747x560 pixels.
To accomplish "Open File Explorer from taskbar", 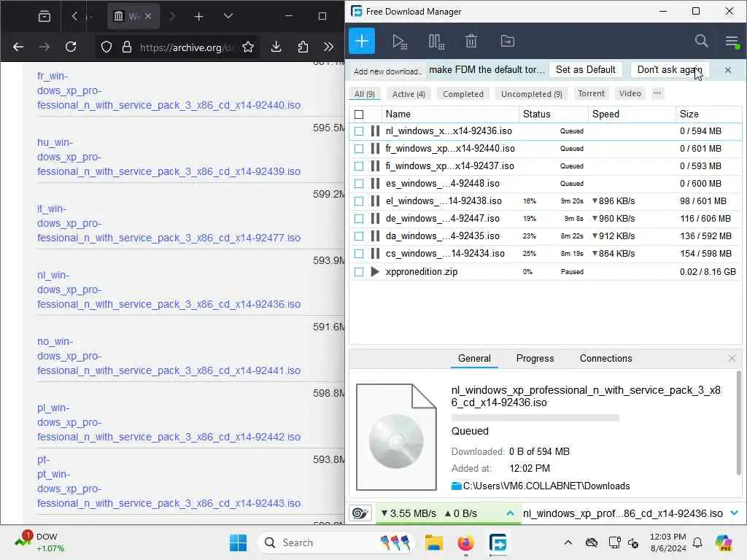I will 433,542.
